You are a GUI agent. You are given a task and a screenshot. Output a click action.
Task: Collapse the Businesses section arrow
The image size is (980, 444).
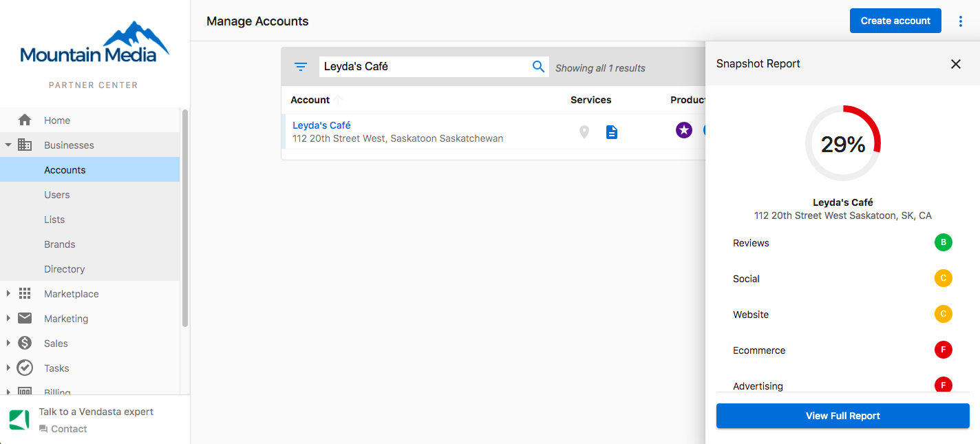tap(8, 145)
